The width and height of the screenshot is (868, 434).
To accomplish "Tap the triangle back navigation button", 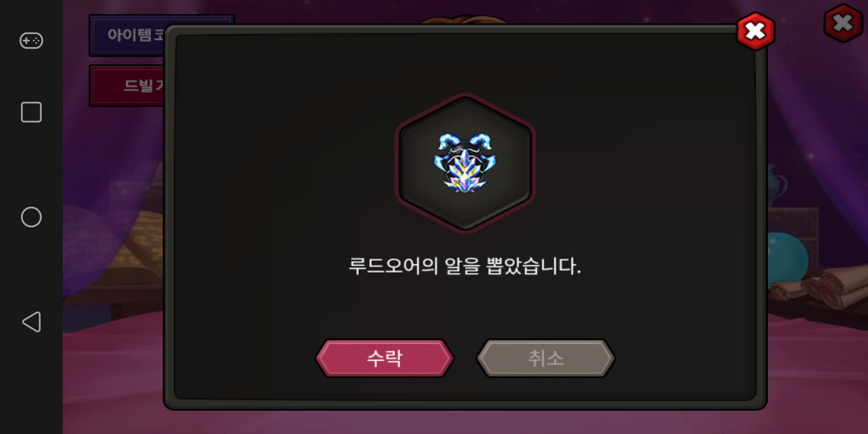I will (31, 322).
